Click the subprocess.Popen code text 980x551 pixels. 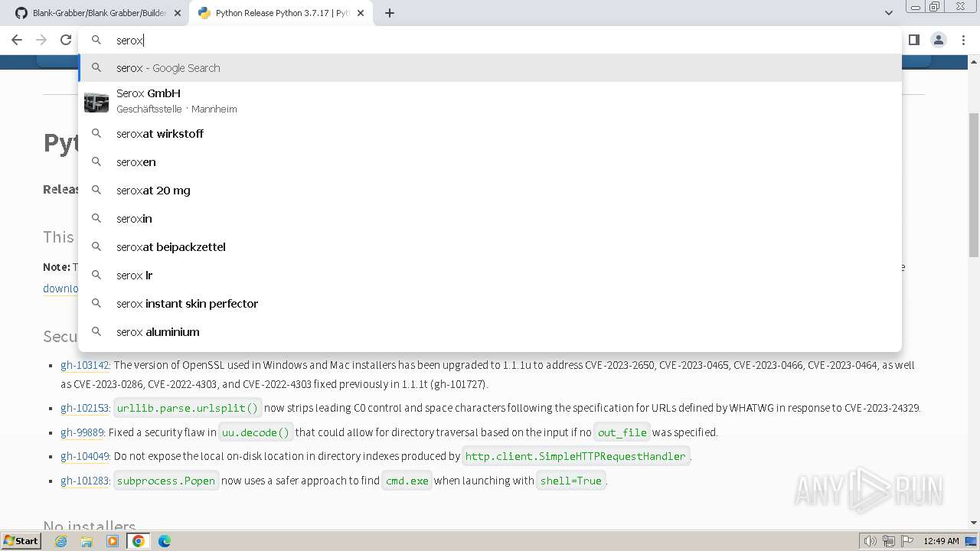click(x=166, y=481)
